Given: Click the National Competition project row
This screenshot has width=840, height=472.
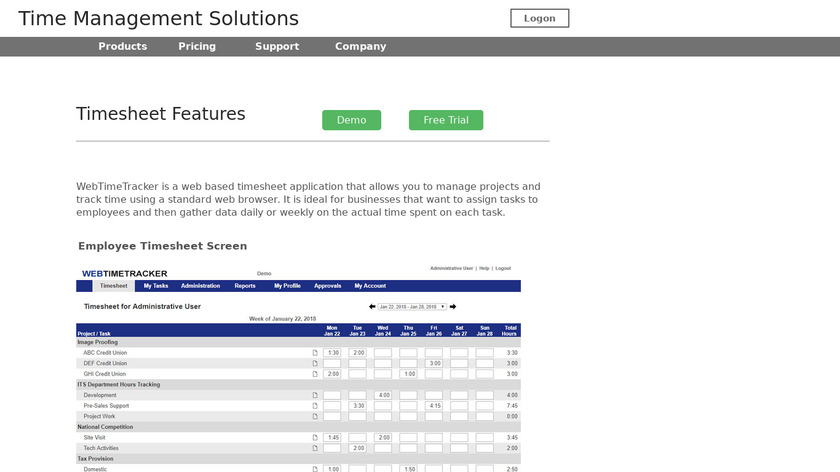Looking at the screenshot, I should 298,427.
